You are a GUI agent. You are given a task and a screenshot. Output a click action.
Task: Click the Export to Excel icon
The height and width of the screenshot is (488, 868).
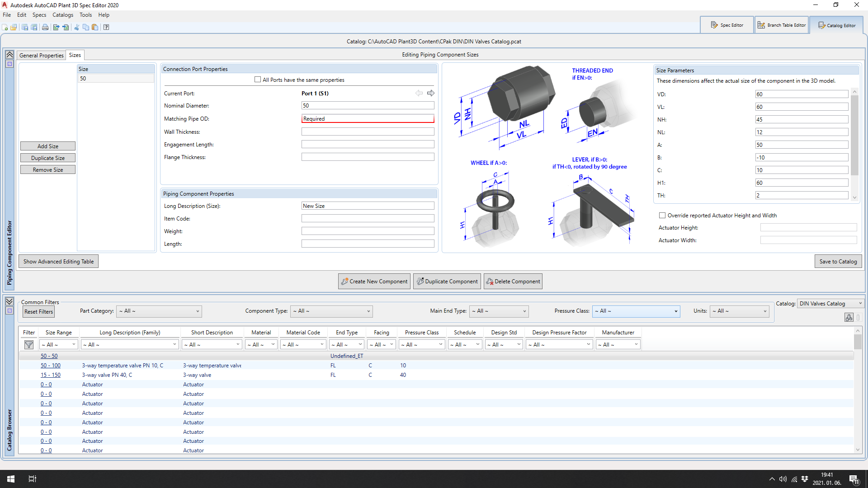tap(56, 27)
